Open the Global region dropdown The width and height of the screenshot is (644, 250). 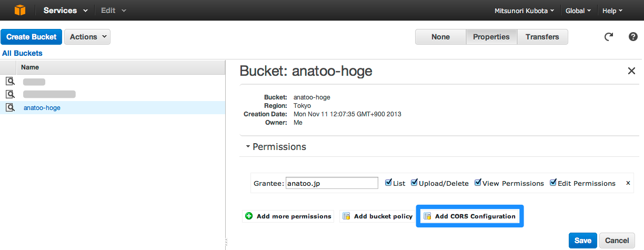pos(578,11)
